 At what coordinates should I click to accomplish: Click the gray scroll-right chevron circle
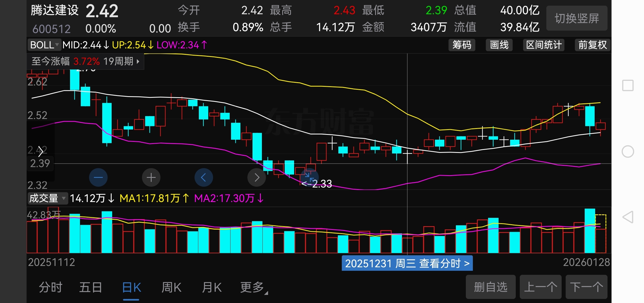coord(257,177)
